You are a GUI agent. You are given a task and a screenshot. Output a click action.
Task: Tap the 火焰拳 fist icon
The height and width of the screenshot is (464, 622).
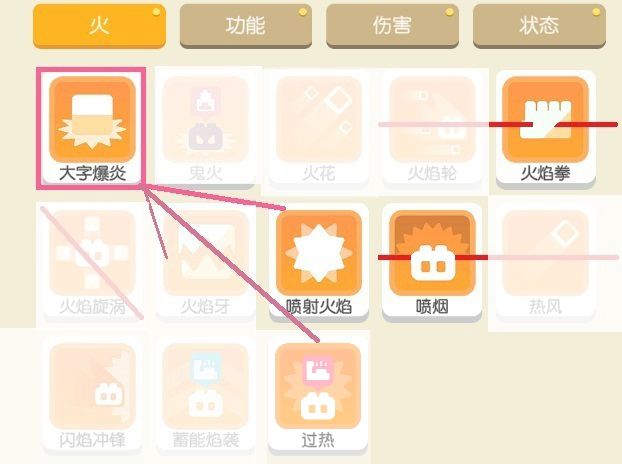545,119
